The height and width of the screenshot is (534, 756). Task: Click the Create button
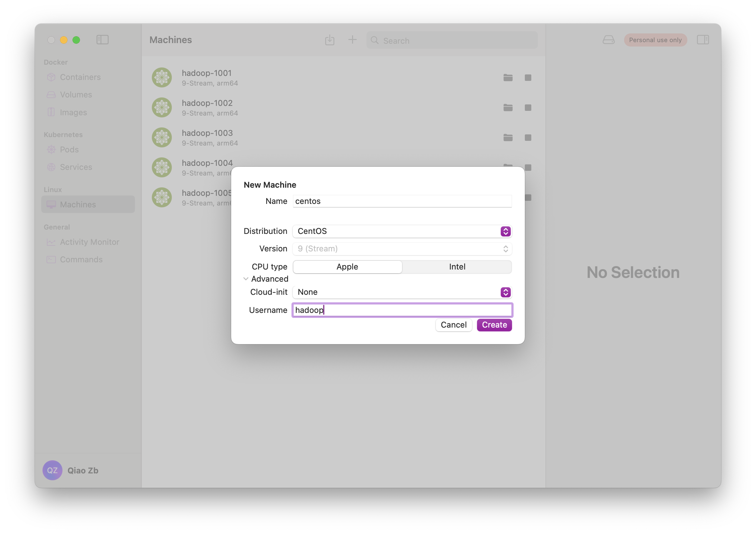pos(494,325)
